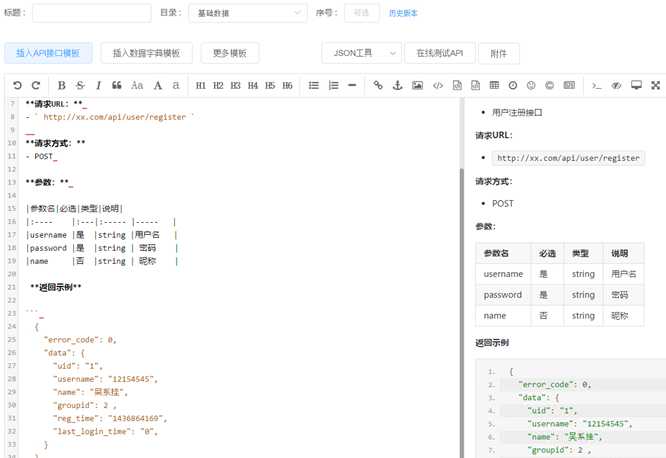Viewport: 666px width, 458px height.
Task: Apply strikethrough formatting
Action: click(x=80, y=85)
